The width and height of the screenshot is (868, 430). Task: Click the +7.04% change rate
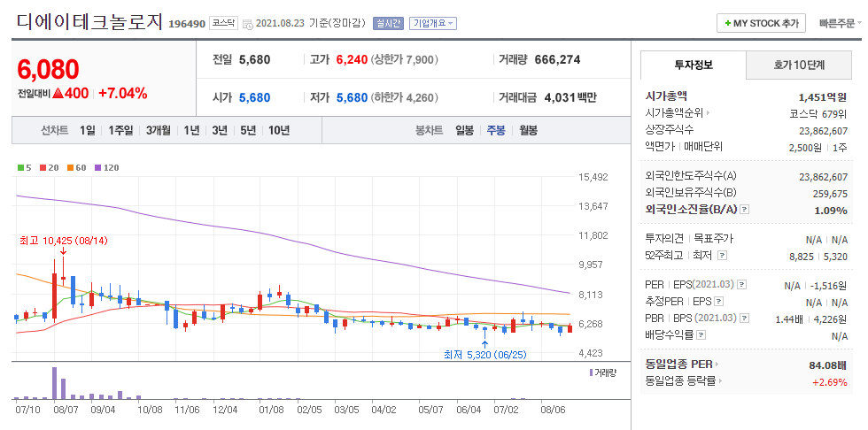click(x=123, y=94)
